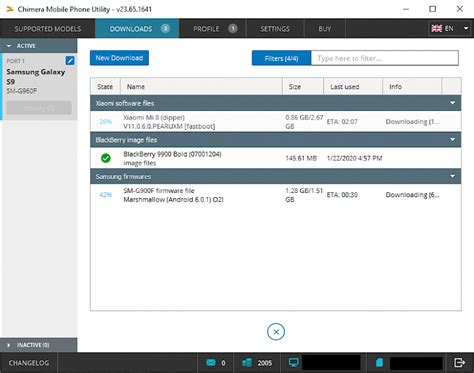Click the greyed History button under Samsung Galaxy S9
Screen dimensions: 474x373
tap(39, 108)
